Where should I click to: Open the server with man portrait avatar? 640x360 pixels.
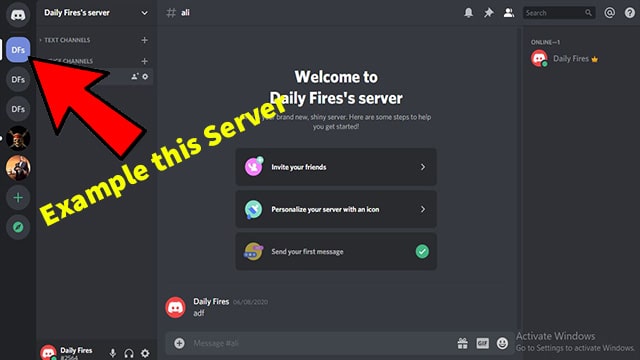click(18, 168)
